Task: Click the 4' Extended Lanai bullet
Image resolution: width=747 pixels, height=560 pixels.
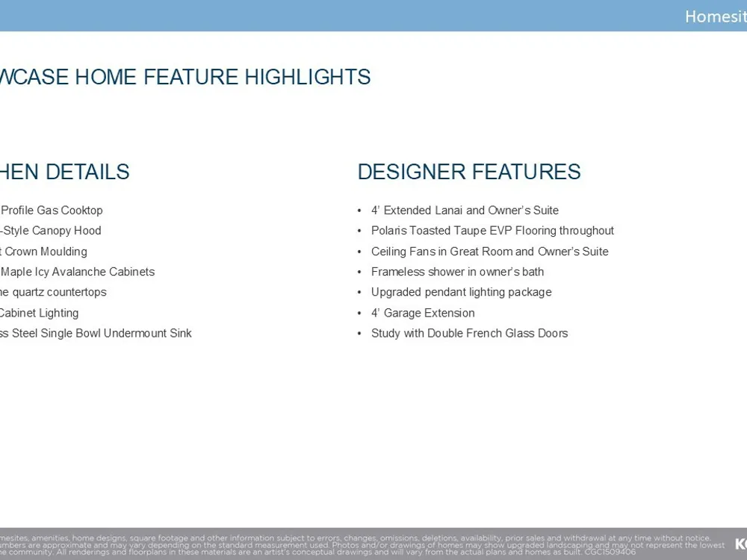Action: [x=465, y=211]
